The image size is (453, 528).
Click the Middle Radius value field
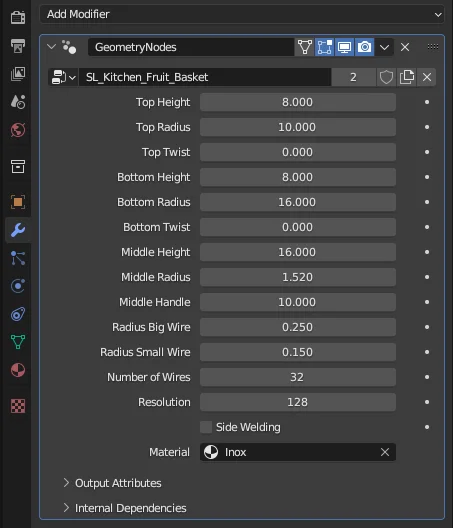click(x=297, y=277)
